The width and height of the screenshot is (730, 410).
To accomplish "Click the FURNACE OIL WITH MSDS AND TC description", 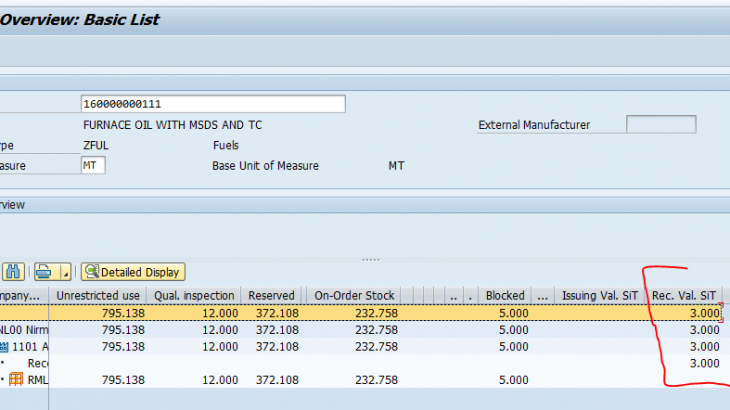I will [173, 125].
